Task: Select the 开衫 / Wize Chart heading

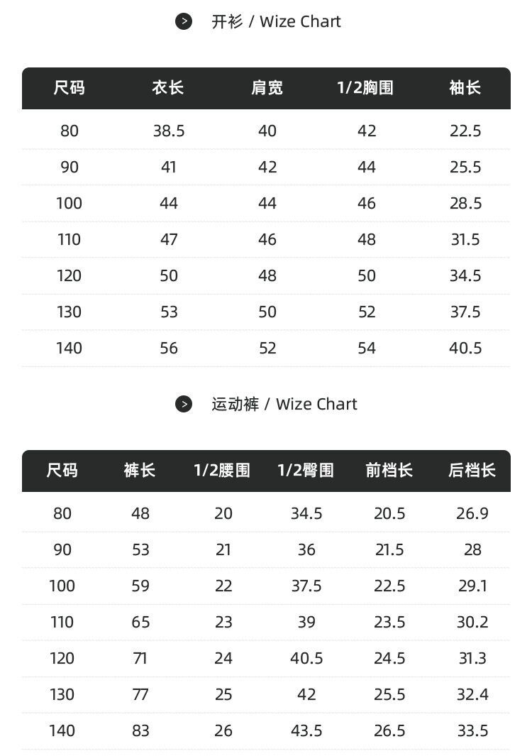Action: click(x=276, y=21)
